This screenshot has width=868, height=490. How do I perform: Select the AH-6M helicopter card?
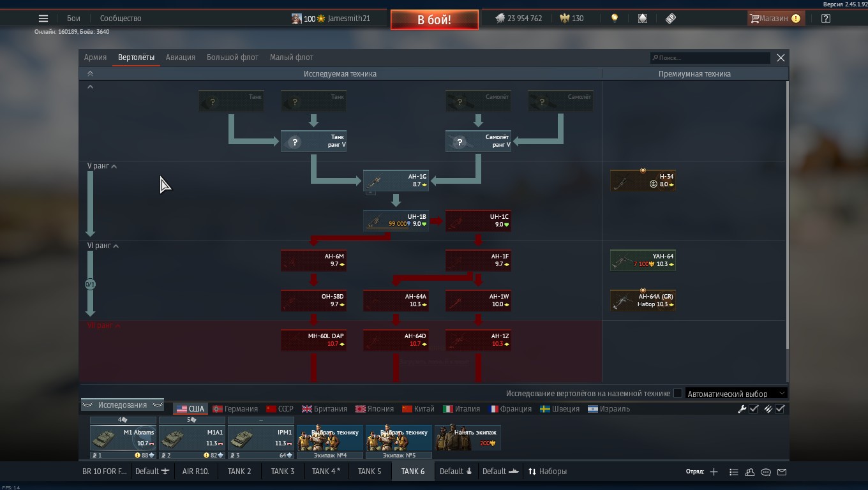pyautogui.click(x=313, y=260)
